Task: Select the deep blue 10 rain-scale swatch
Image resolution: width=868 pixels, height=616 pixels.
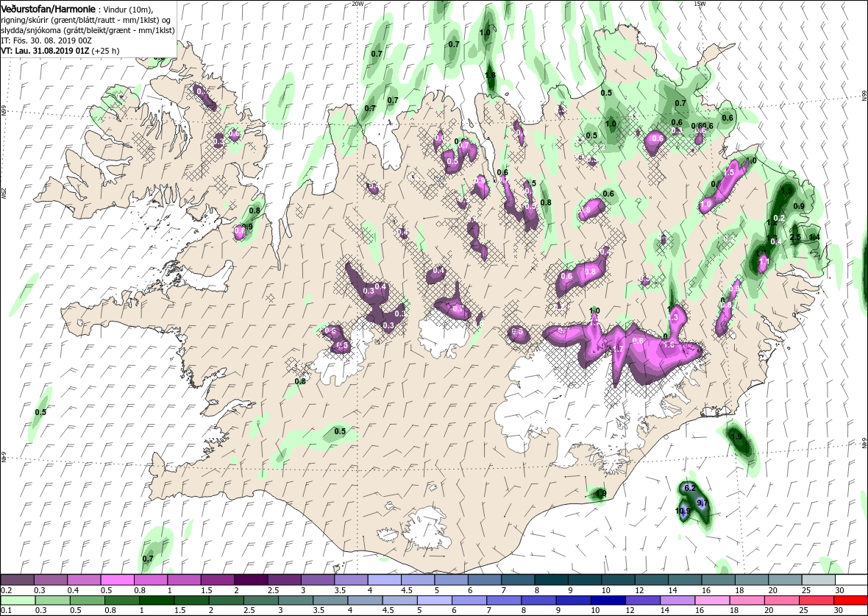Action: (608, 601)
